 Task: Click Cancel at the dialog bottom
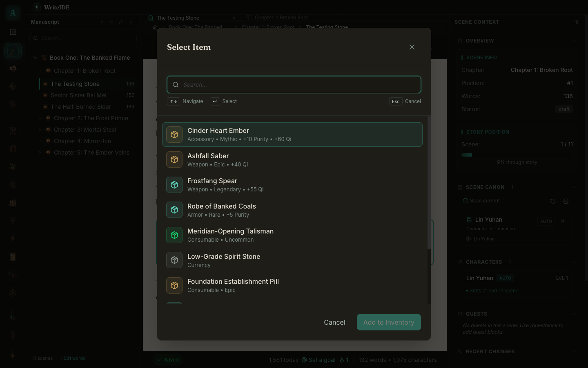pyautogui.click(x=334, y=322)
